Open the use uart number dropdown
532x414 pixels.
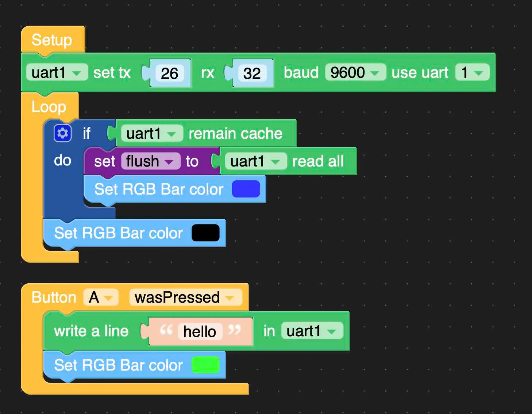(472, 73)
